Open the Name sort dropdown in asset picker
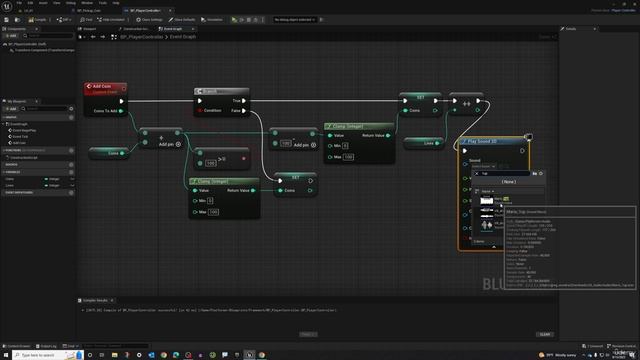The image size is (640, 360). point(487,191)
